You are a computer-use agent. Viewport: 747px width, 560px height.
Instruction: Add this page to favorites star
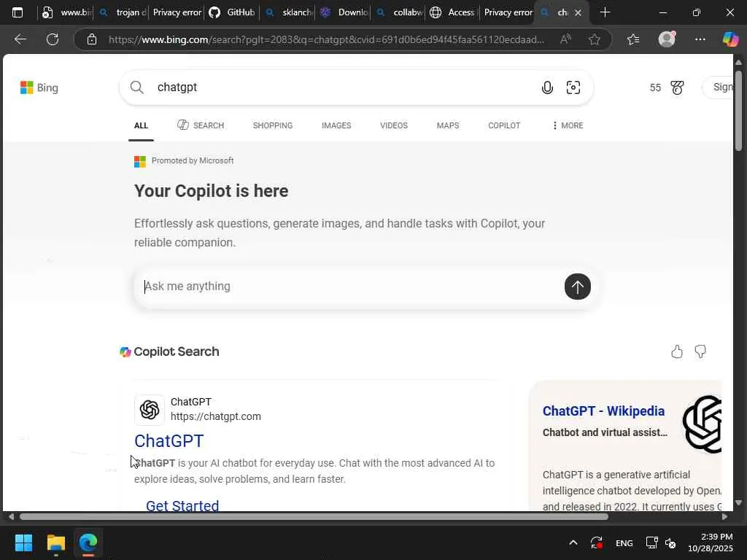tap(594, 39)
